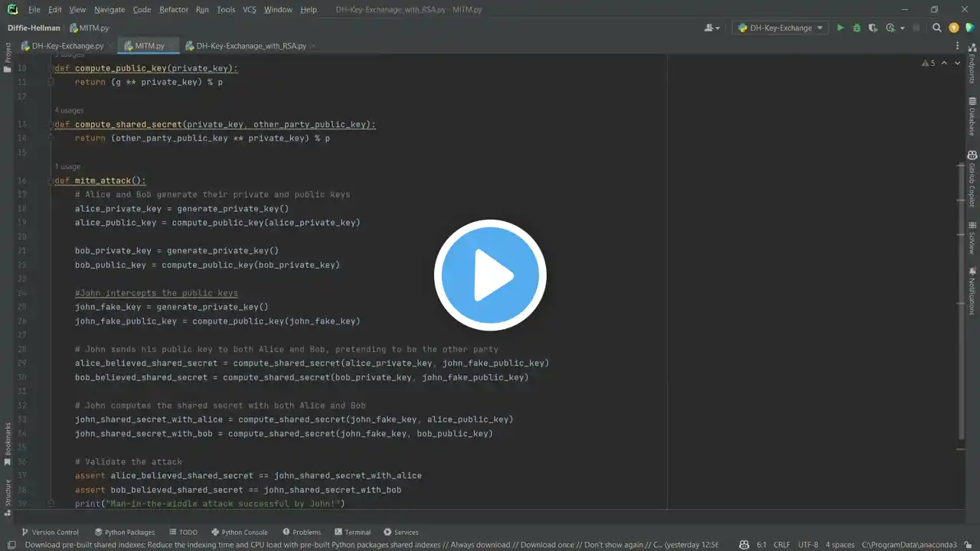Screen dimensions: 980x551
Task: Click the shared indexes notification message
Action: pos(371,545)
